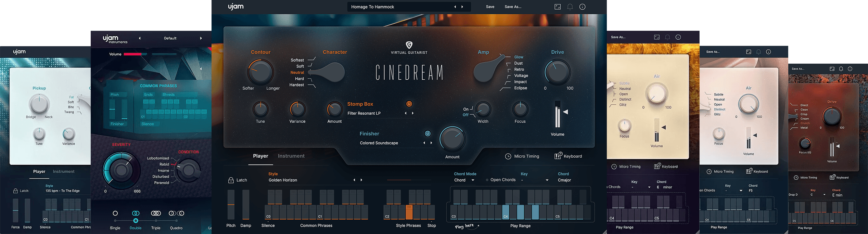Set Character to Hardest
The image size is (868, 234).
(x=296, y=85)
